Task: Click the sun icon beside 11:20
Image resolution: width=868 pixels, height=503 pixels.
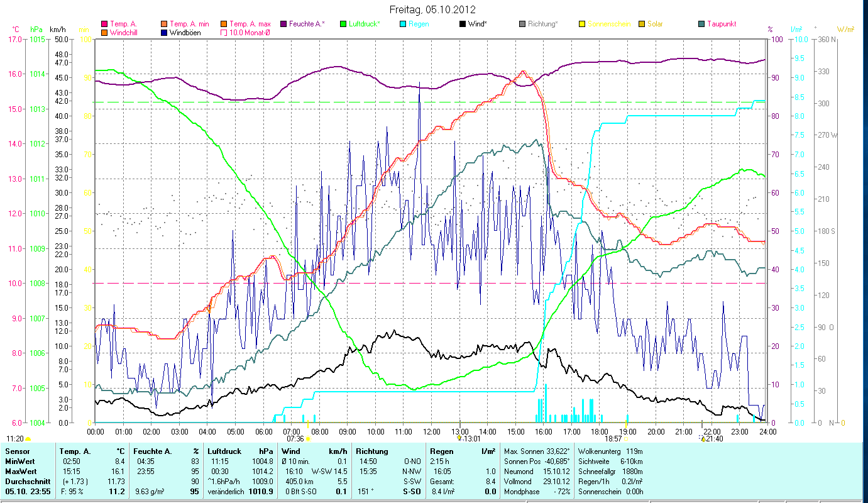Action: (28, 439)
